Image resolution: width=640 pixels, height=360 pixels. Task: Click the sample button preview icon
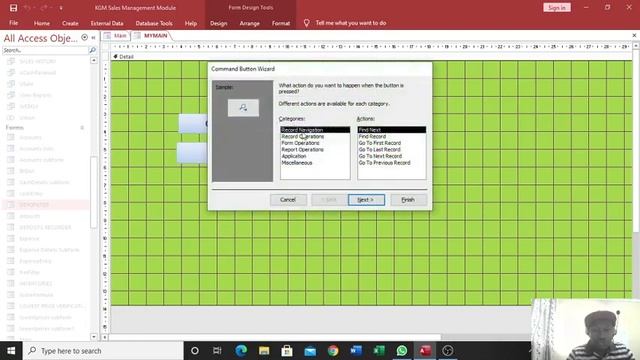tap(243, 108)
